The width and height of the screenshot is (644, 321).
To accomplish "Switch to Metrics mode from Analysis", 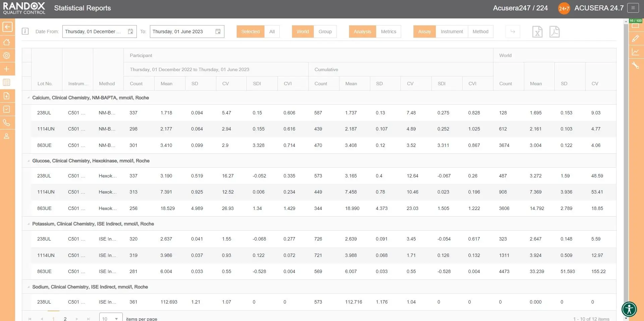I will pos(389,32).
